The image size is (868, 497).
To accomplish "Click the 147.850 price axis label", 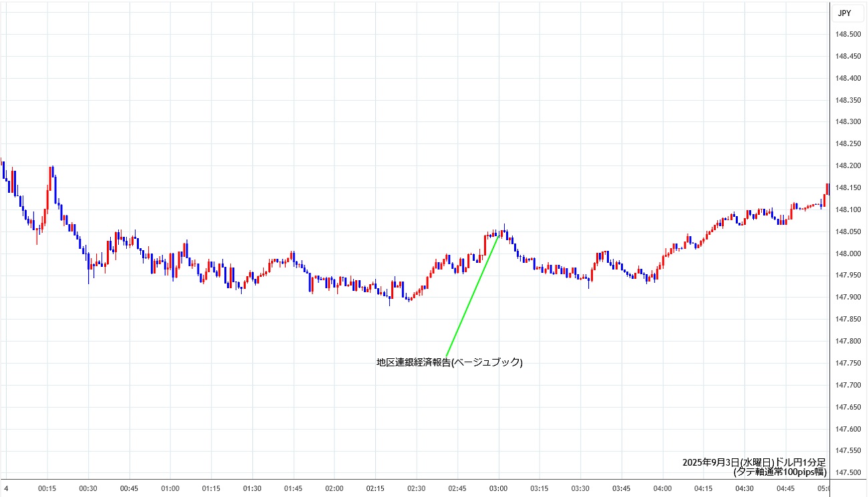I will tap(848, 320).
